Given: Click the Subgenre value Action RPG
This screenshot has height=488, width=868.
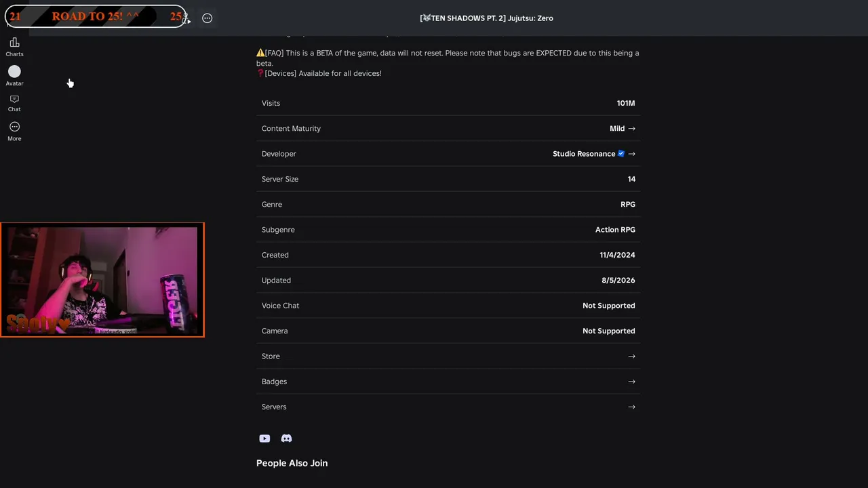Looking at the screenshot, I should (615, 230).
